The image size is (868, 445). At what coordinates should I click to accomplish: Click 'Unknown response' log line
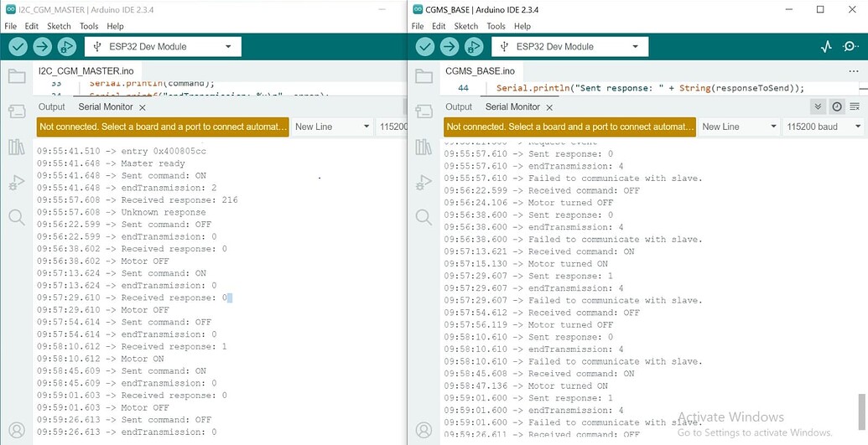pos(122,212)
